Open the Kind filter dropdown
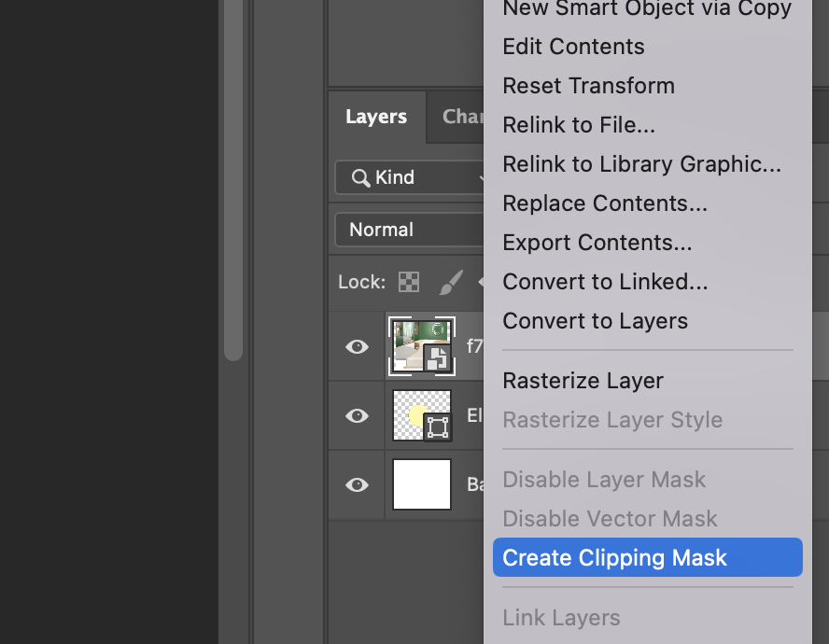829x644 pixels. coord(411,177)
